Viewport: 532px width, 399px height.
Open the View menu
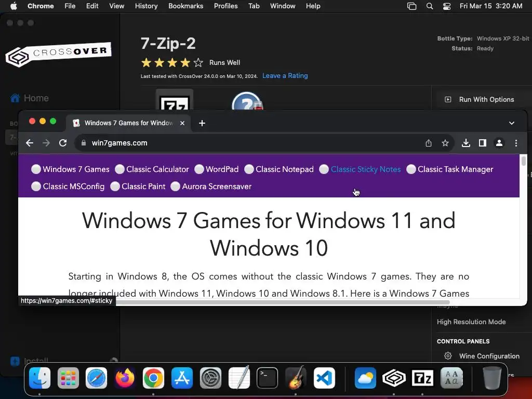[116, 6]
